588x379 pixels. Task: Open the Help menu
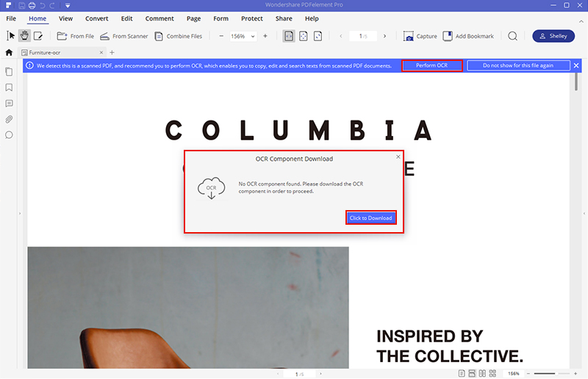312,18
